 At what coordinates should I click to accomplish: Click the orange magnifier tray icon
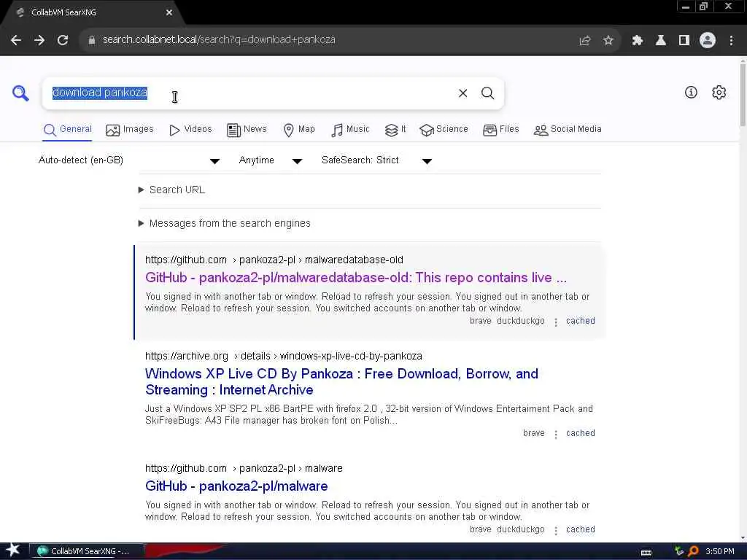pos(693,551)
